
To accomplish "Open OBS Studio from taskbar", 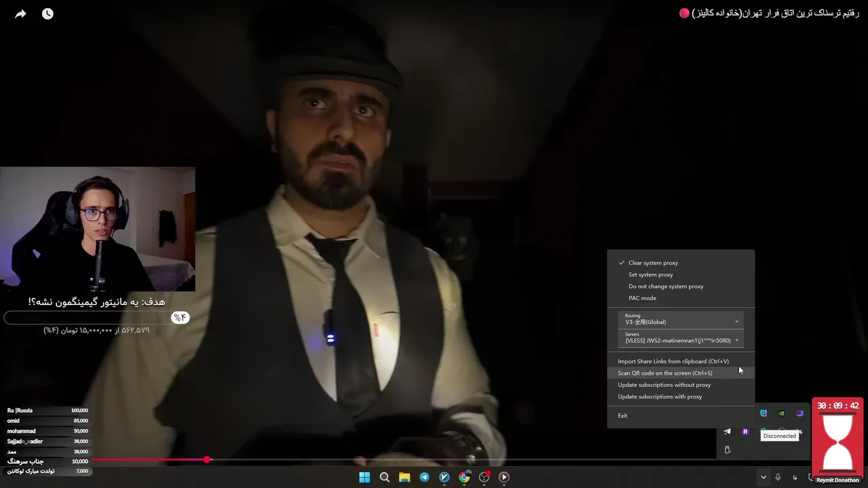I will (x=484, y=477).
